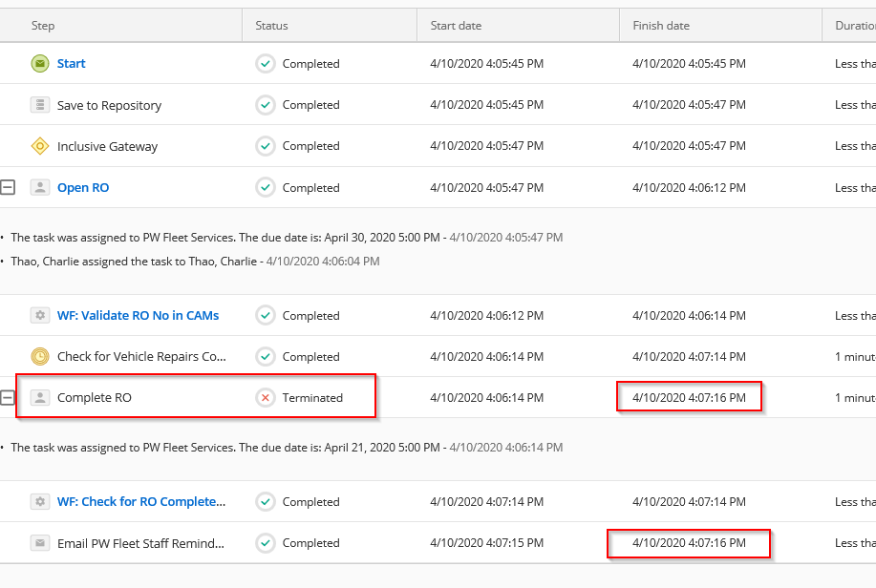The height and width of the screenshot is (588, 876).
Task: Click the gear icon beside WF: Validate RO
Action: pyautogui.click(x=39, y=315)
